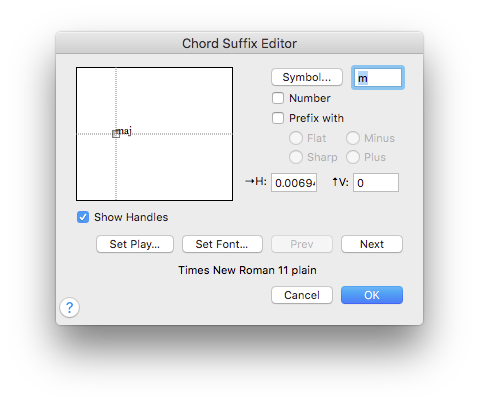Click the Prev button
Screen dimensions: 479x405
302,244
